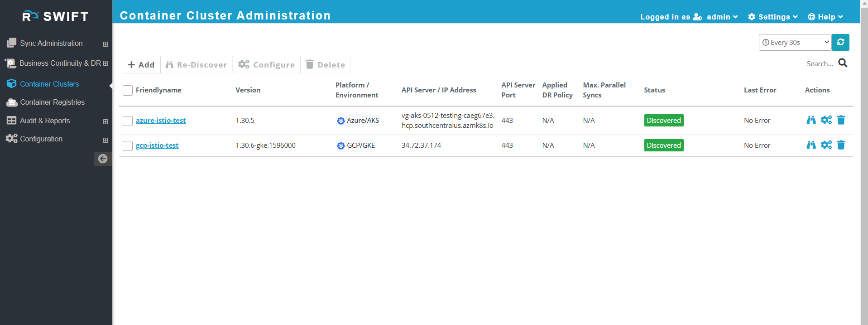This screenshot has width=868, height=325.
Task: Click the Settings gear icon in header
Action: [752, 17]
